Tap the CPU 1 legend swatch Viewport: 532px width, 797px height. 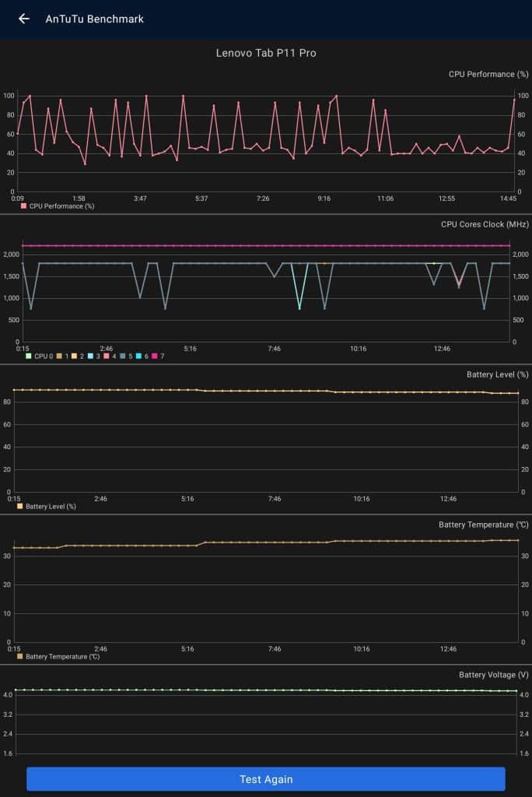point(59,356)
